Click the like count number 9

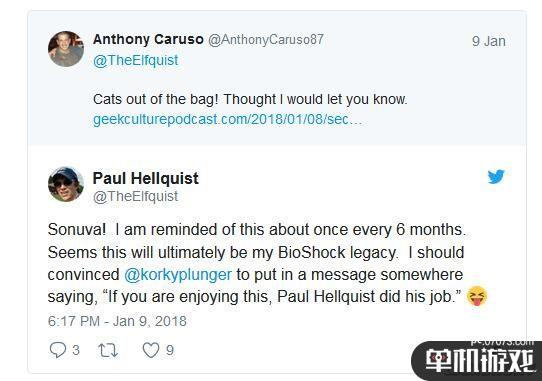coord(170,350)
